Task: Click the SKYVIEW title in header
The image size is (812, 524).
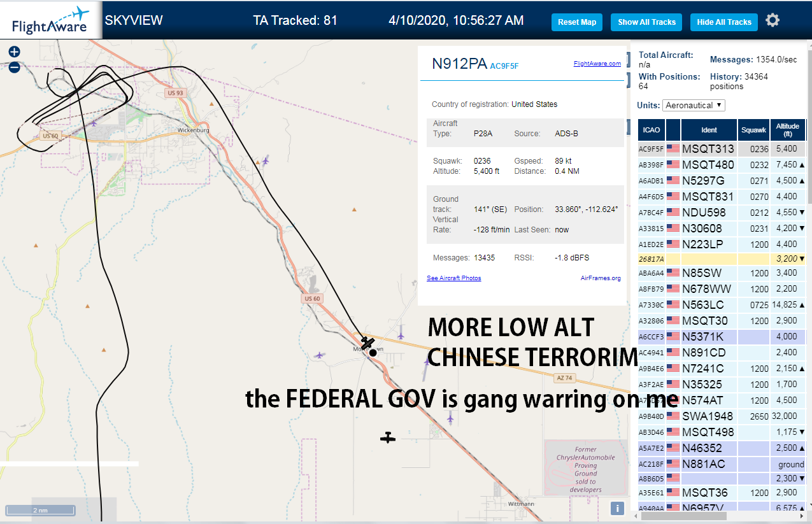Action: coord(134,20)
